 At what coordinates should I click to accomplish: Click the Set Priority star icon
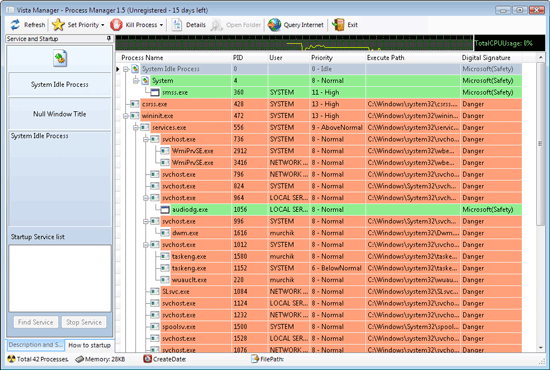pyautogui.click(x=58, y=25)
